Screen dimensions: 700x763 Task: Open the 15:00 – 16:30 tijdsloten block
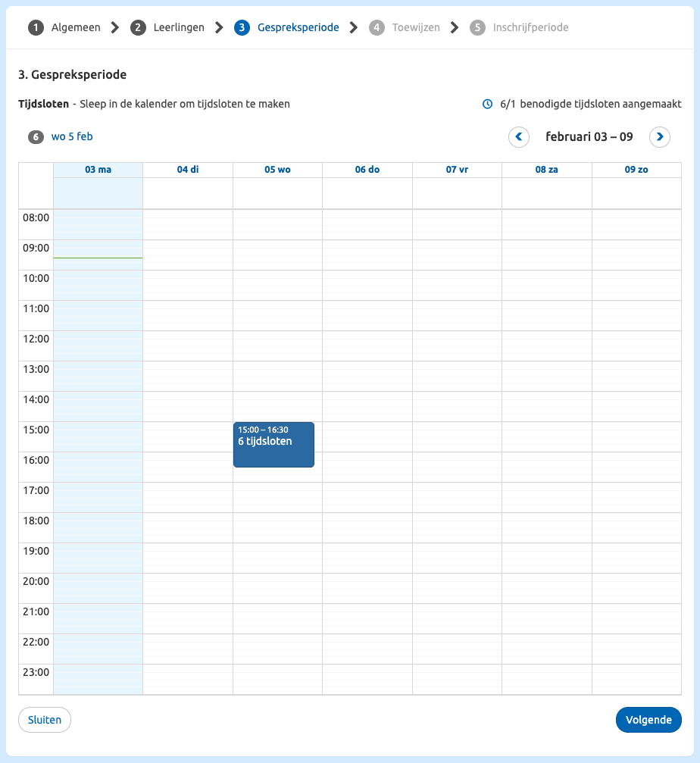(x=273, y=444)
